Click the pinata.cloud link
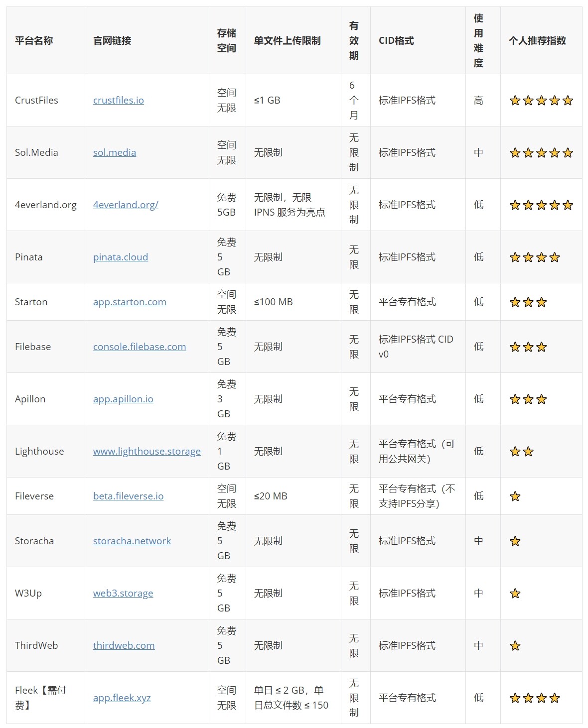588x728 pixels. click(121, 257)
